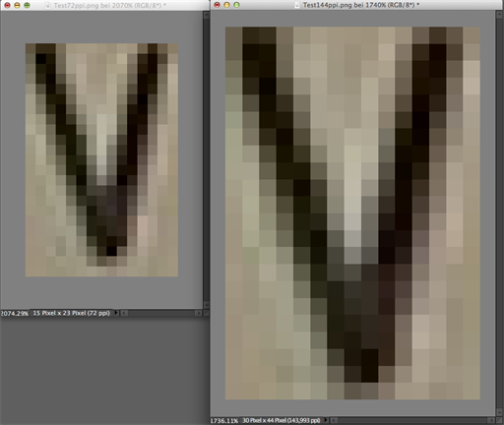
Task: Click down scroll arrow in Test144ppi window
Action: tap(500, 412)
